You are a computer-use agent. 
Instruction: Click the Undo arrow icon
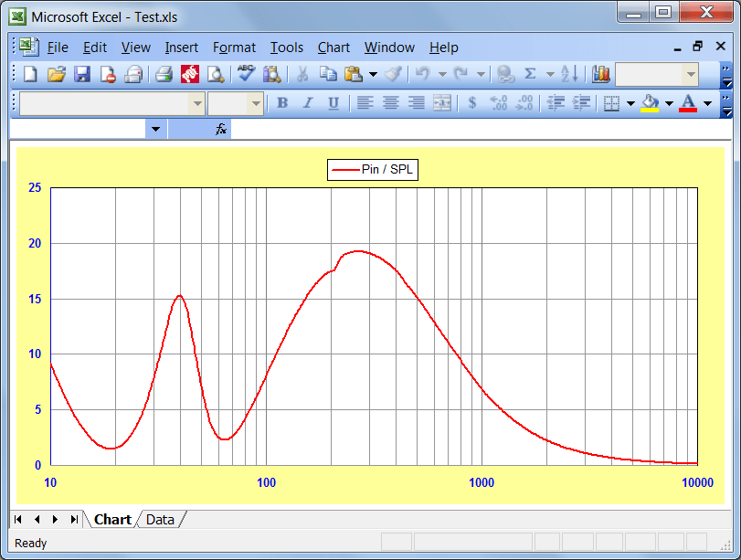422,74
